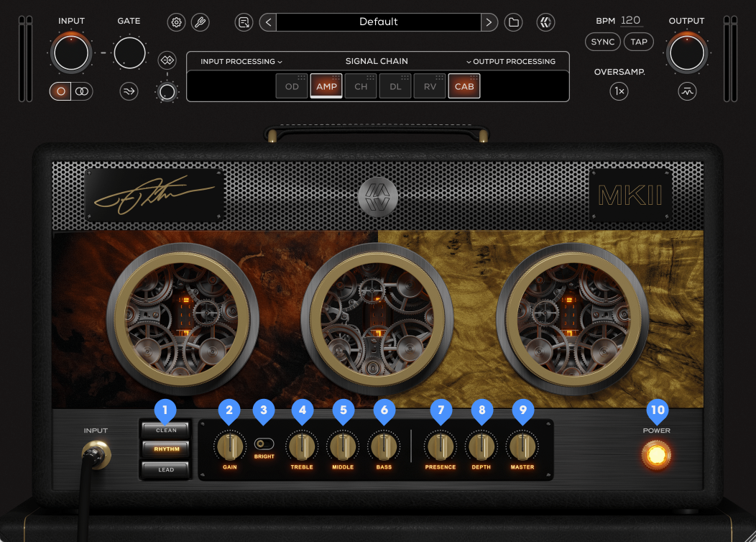Click the Default preset name field
The image size is (756, 542).
(379, 22)
